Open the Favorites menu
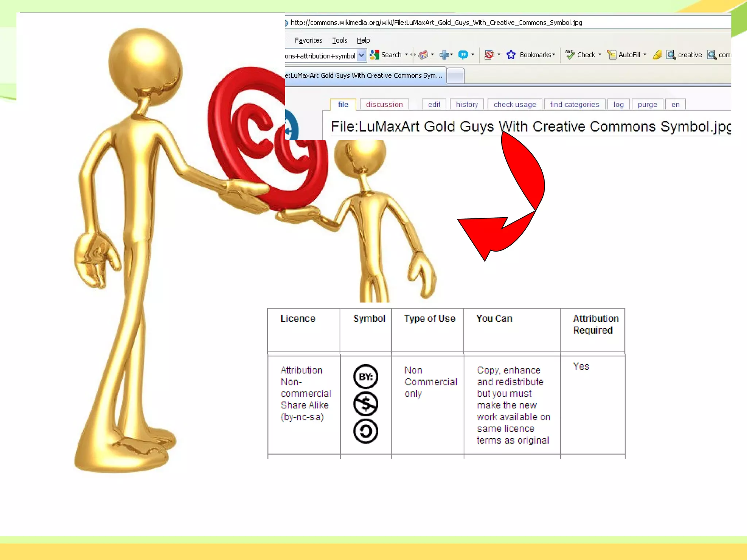The image size is (747, 560). pos(308,40)
